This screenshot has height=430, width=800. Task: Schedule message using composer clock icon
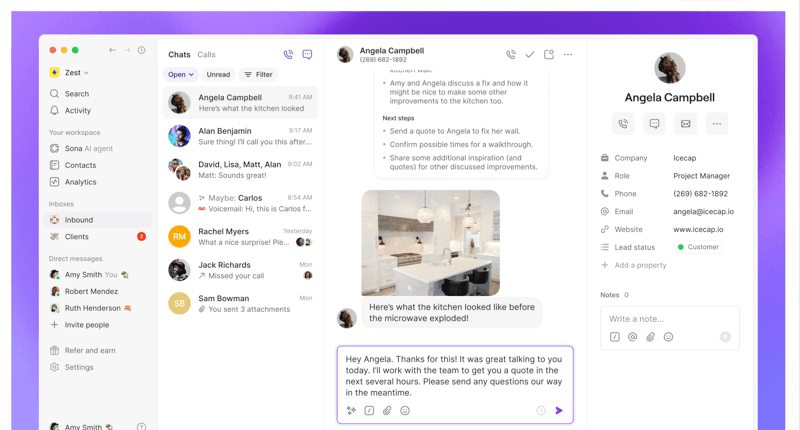coord(541,411)
